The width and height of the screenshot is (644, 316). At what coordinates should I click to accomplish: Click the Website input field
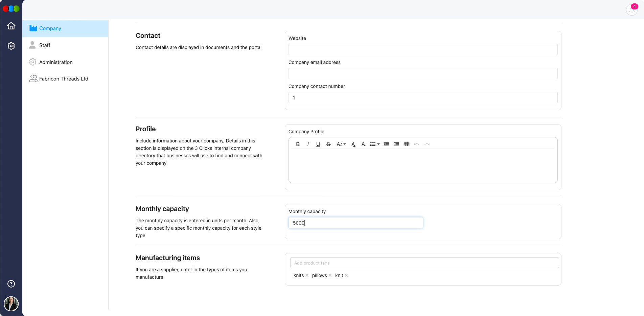[422, 49]
